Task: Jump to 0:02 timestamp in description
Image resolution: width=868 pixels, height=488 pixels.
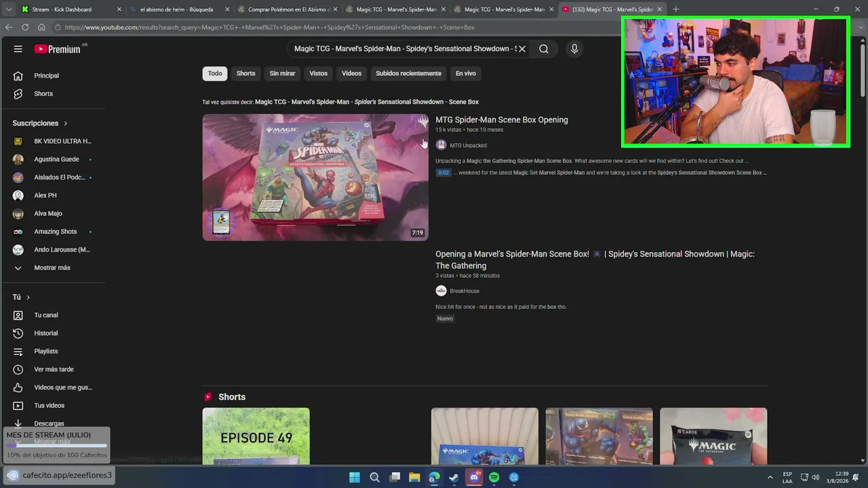Action: point(443,173)
